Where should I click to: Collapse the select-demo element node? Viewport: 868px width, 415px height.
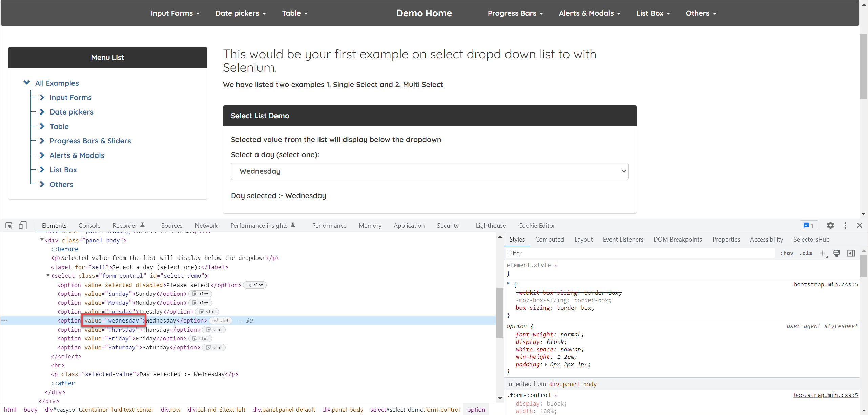(48, 276)
